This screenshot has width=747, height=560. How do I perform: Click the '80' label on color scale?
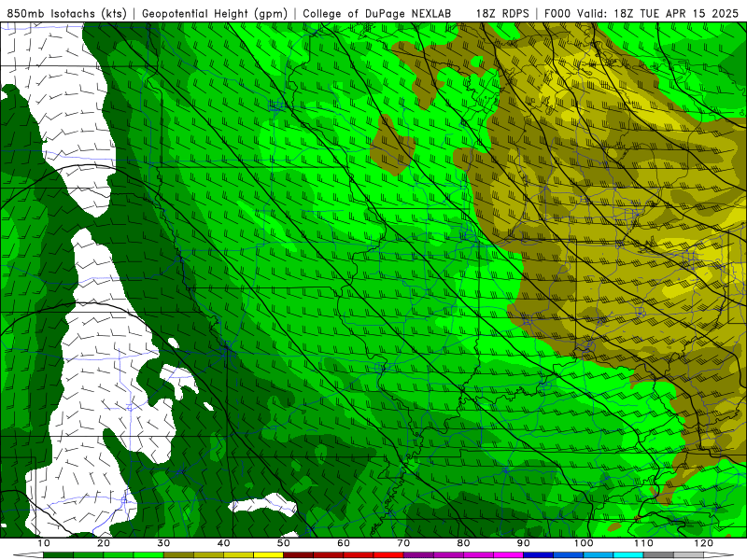[463, 543]
